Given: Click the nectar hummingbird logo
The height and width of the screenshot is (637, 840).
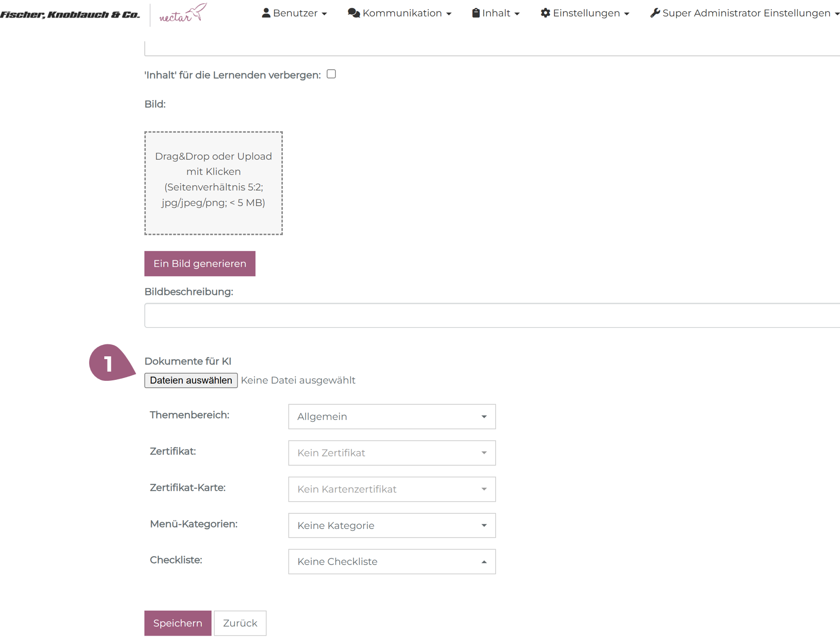Looking at the screenshot, I should click(183, 13).
